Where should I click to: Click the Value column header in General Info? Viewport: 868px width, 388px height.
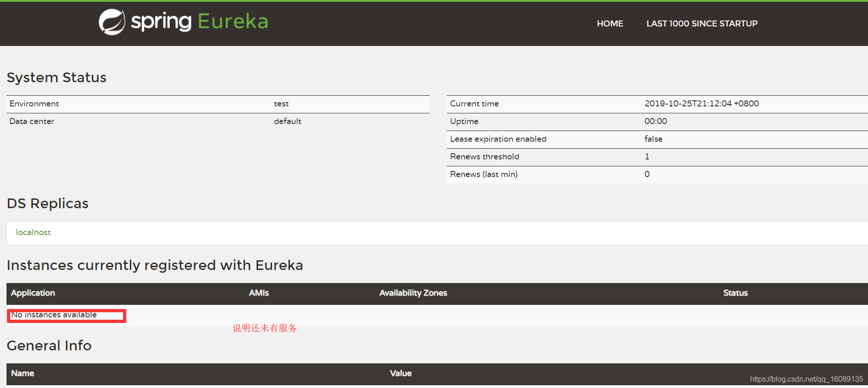tap(401, 374)
